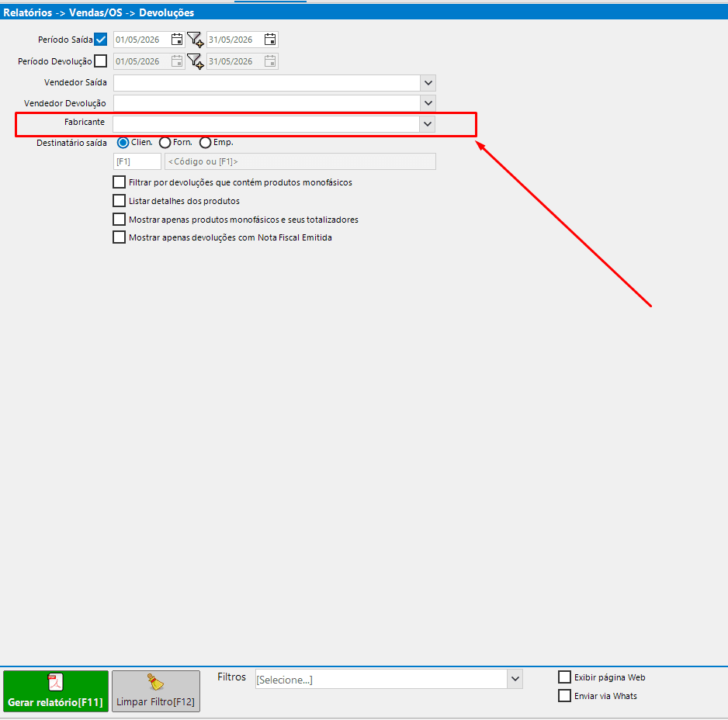This screenshot has height=720, width=728.
Task: Expand the Fabricante dropdown arrow
Action: click(428, 124)
